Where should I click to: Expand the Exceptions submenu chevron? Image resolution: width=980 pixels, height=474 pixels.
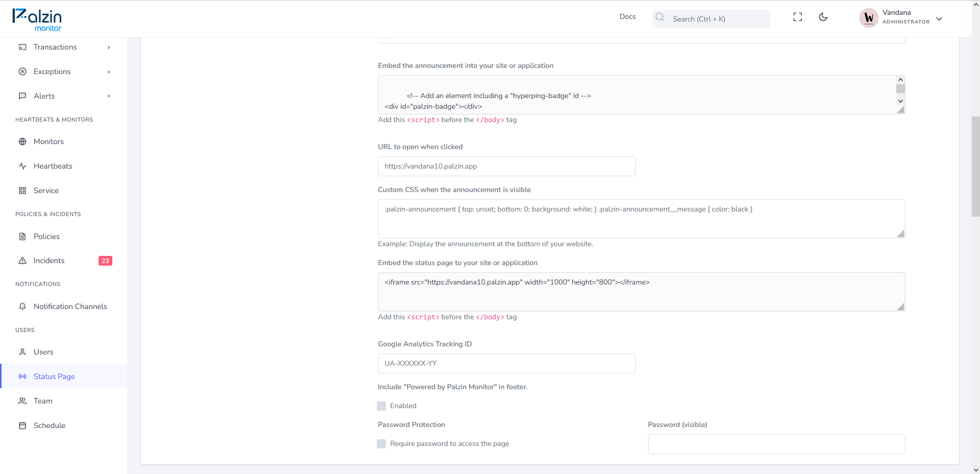tap(109, 72)
